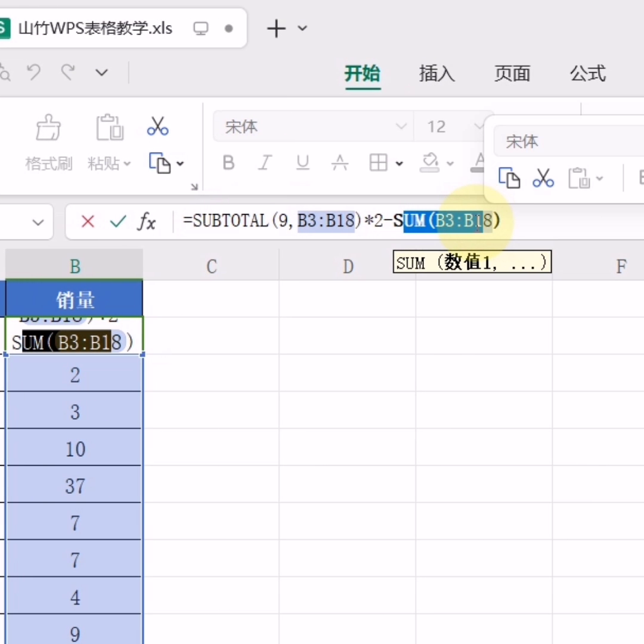Click the cell containing 2

tap(75, 374)
